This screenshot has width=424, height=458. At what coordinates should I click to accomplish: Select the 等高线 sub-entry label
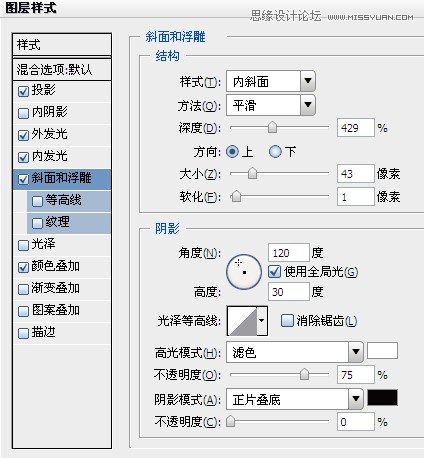63,200
